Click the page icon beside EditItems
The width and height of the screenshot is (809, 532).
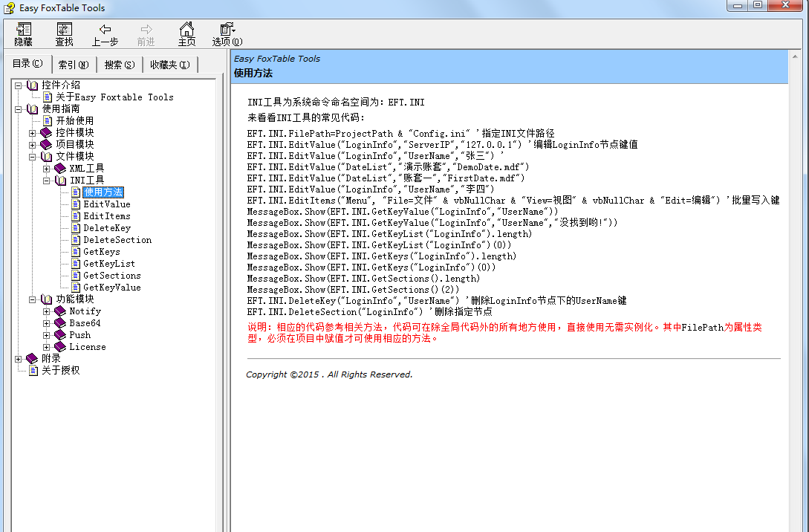[75, 215]
